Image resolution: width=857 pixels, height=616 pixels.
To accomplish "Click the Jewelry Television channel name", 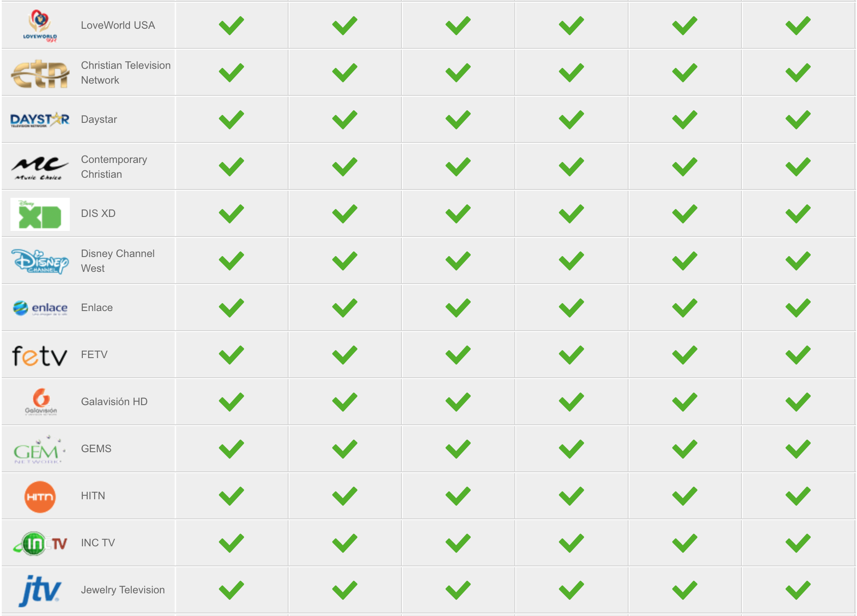I will [x=123, y=590].
